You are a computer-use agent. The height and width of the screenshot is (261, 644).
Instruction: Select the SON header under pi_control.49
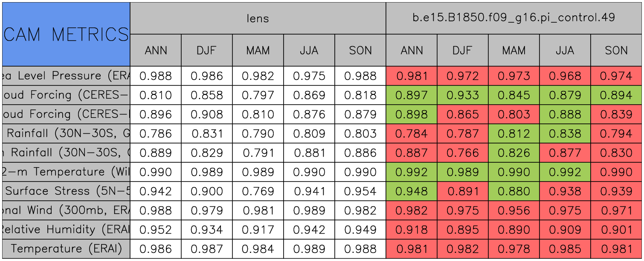click(x=616, y=50)
